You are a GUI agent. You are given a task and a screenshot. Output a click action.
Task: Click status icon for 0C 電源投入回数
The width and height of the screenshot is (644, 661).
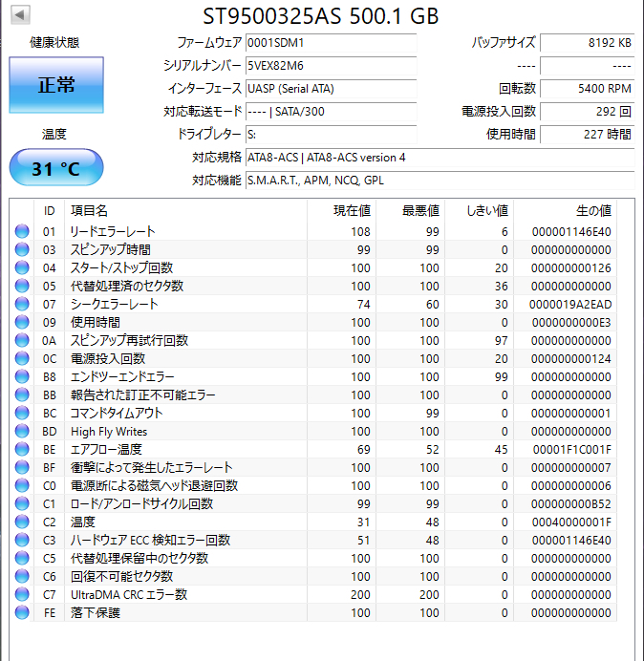click(x=22, y=358)
